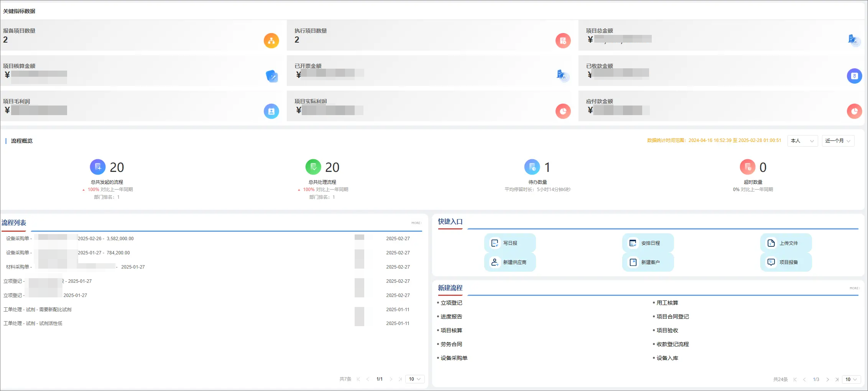Select the 新建流程 tab

(450, 288)
